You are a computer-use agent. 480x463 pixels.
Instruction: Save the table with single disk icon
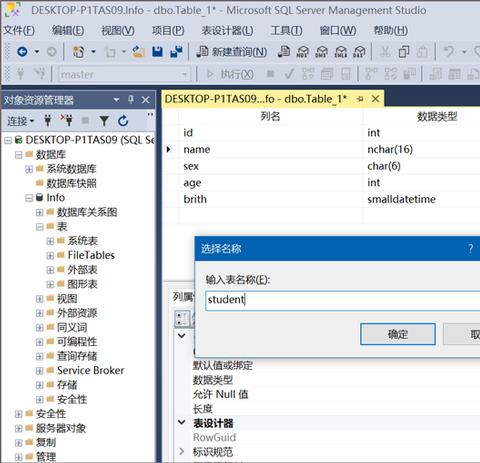pyautogui.click(x=157, y=52)
